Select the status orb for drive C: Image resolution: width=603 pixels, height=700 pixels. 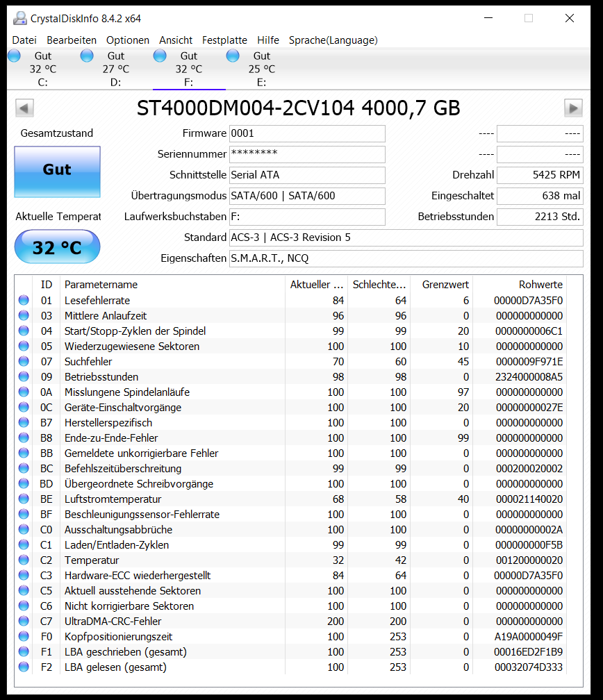[x=15, y=56]
